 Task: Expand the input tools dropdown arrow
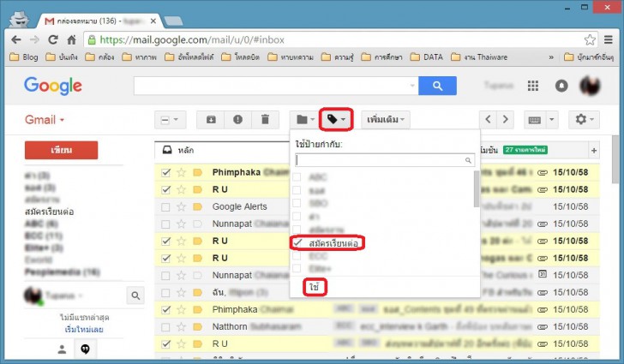coord(552,120)
